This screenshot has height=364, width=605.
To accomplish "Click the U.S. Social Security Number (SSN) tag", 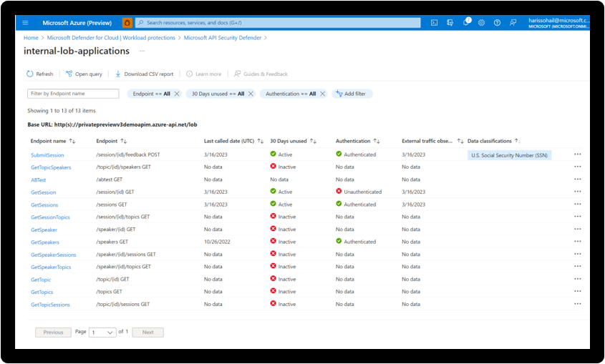I will coord(509,155).
